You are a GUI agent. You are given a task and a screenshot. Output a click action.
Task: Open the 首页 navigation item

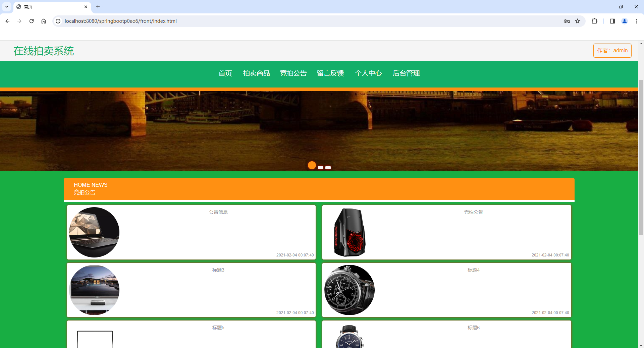point(225,73)
